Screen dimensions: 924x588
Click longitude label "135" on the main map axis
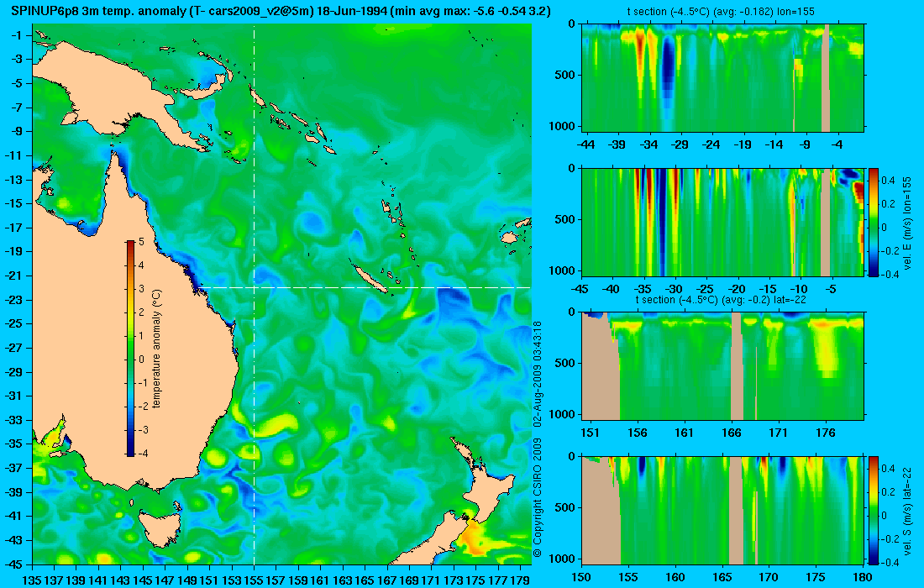click(32, 580)
